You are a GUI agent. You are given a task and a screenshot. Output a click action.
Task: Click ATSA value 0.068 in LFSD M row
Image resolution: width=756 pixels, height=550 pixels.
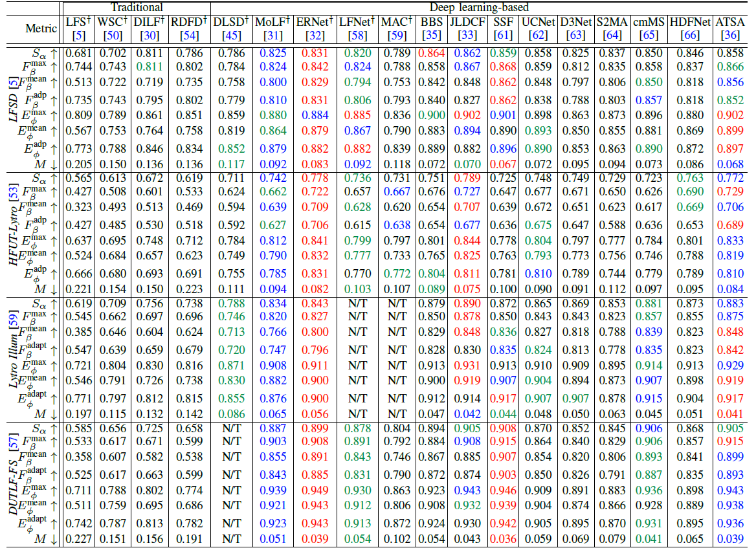click(730, 164)
